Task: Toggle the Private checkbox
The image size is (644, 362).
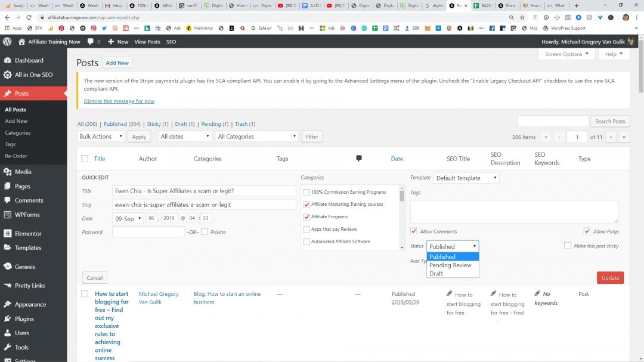Action: 204,232
